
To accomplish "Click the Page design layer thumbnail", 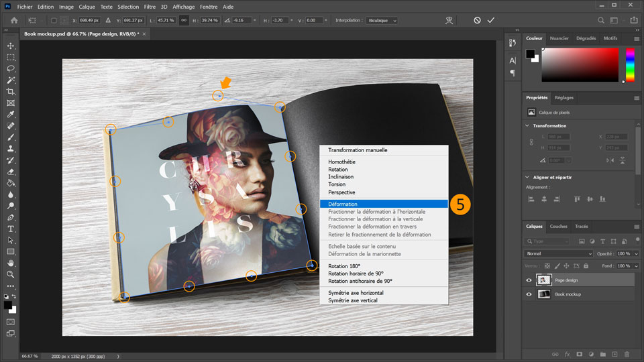I will (x=544, y=280).
